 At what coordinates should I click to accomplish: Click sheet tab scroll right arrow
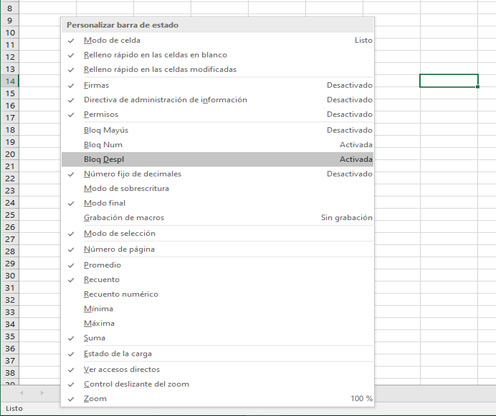[x=42, y=393]
